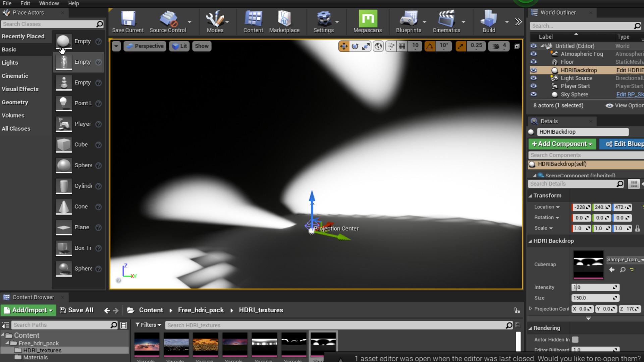Open the Location type dropdown

click(547, 207)
